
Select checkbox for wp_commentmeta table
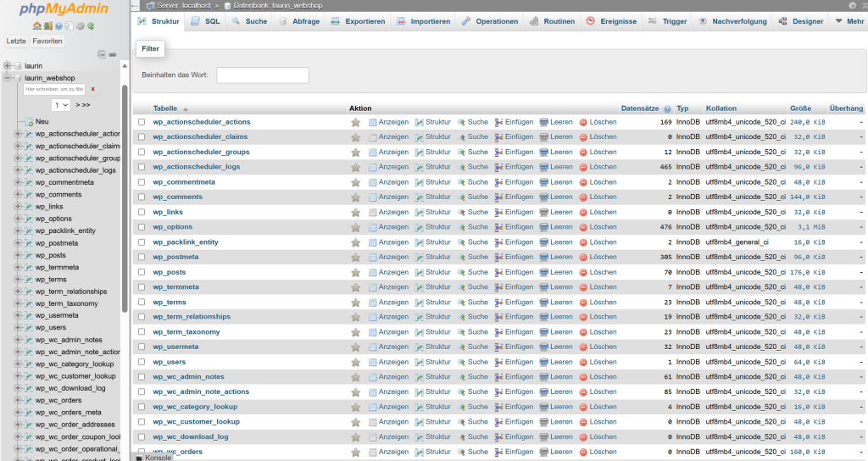(142, 182)
